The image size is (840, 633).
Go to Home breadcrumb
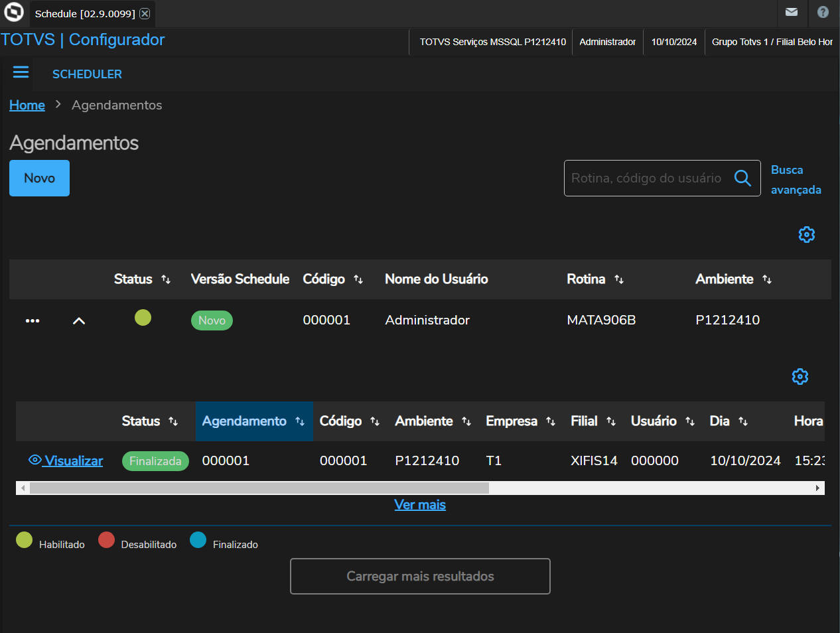pos(27,105)
